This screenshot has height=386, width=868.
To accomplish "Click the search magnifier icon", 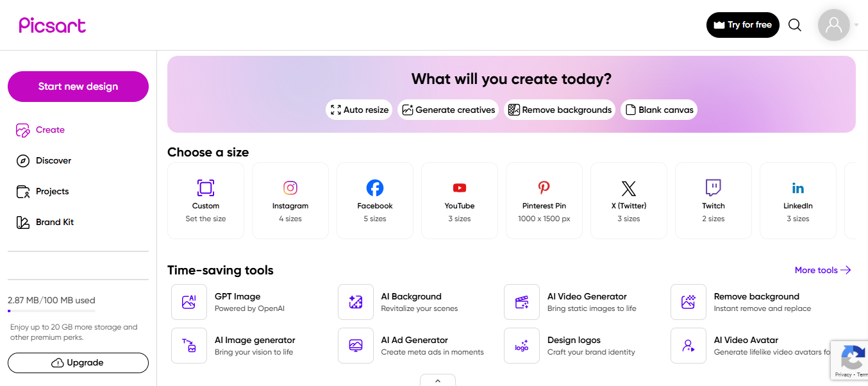I will (795, 25).
